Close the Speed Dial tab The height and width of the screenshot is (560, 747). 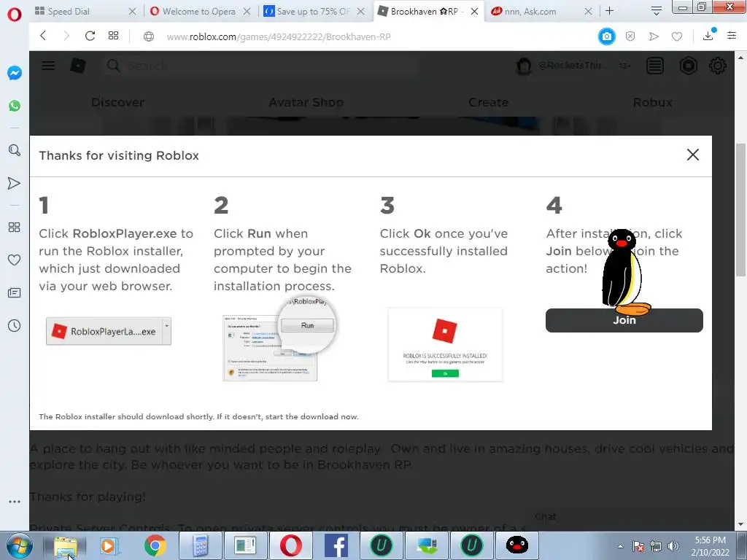[133, 11]
